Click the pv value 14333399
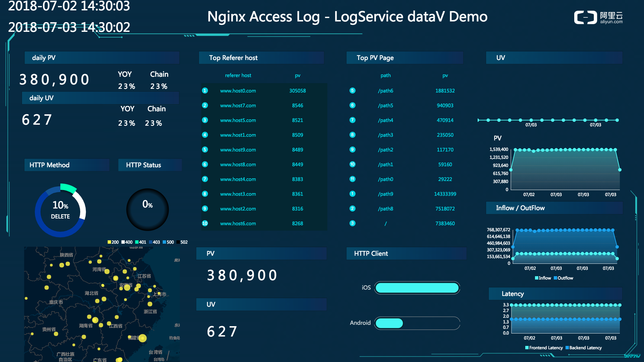The height and width of the screenshot is (362, 644). (x=445, y=194)
